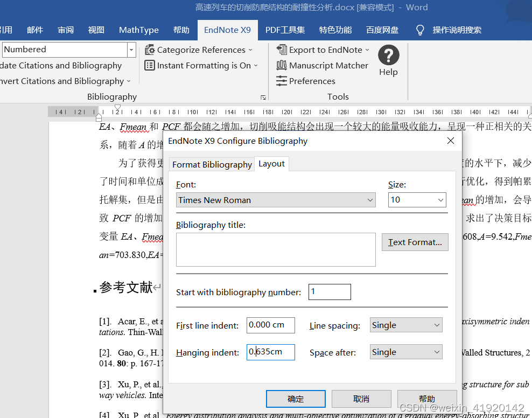Expand Categorize References dropdown arrow
This screenshot has height=418, width=532.
point(250,50)
